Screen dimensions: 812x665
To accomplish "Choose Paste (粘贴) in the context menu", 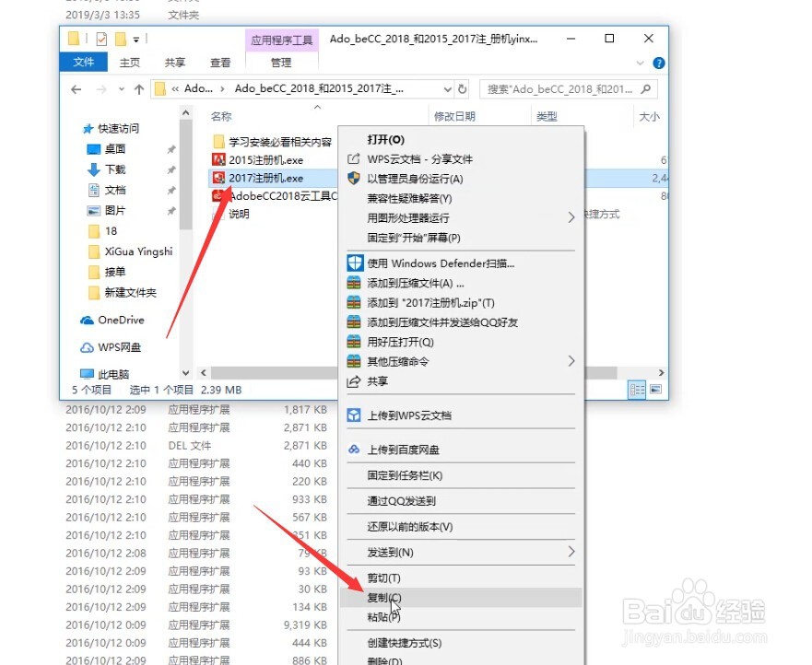I will click(x=461, y=617).
